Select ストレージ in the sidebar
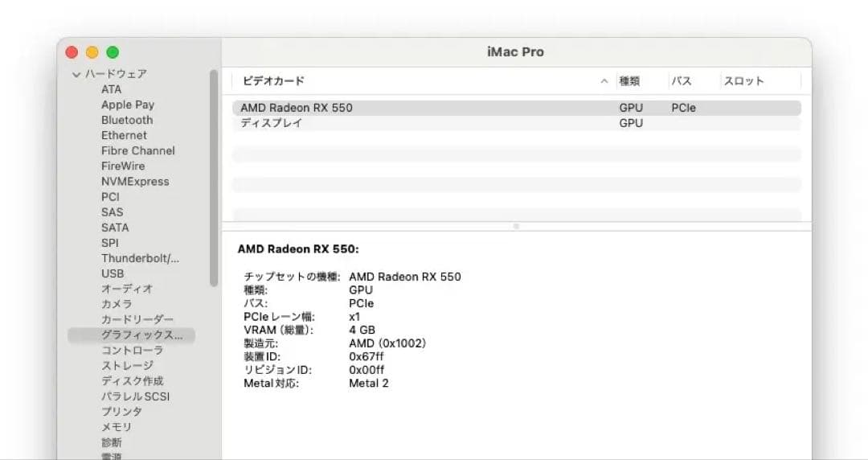This screenshot has height=460, width=868. click(x=127, y=366)
